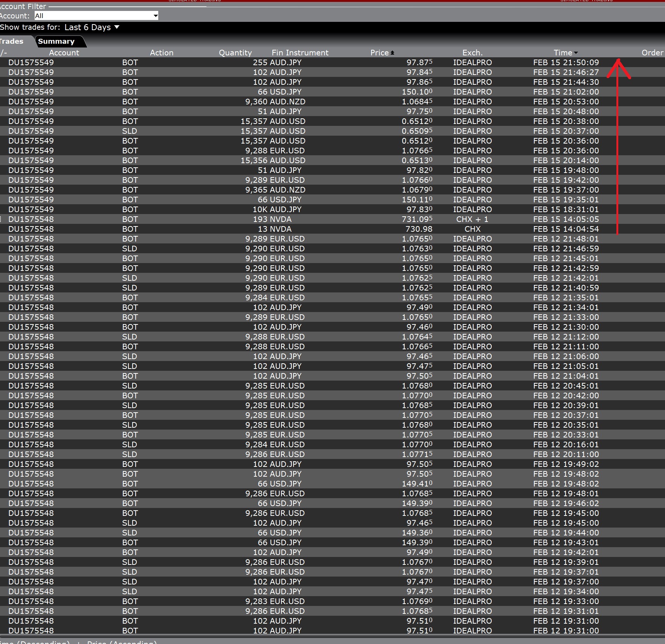Screen dimensions: 665x644
Task: Click the time FEB 12 19:34:00
Action: point(566,592)
